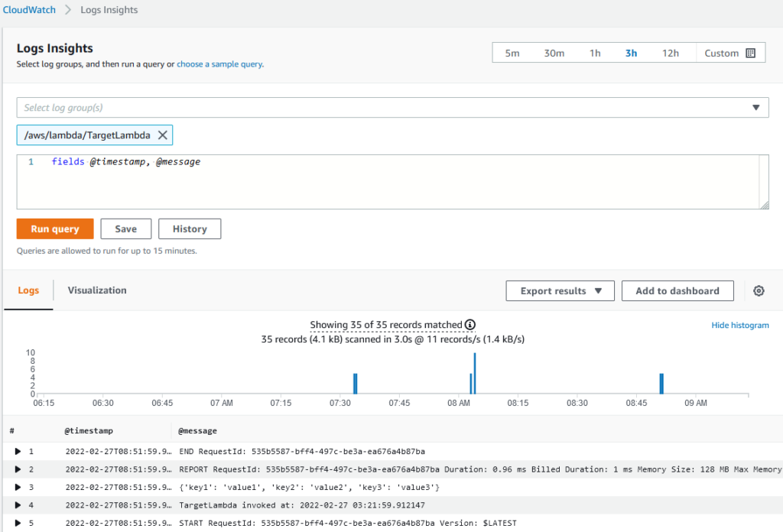The width and height of the screenshot is (783, 532).
Task: Remove the /aws/lambda/TargetLambda log group tag
Action: [162, 135]
